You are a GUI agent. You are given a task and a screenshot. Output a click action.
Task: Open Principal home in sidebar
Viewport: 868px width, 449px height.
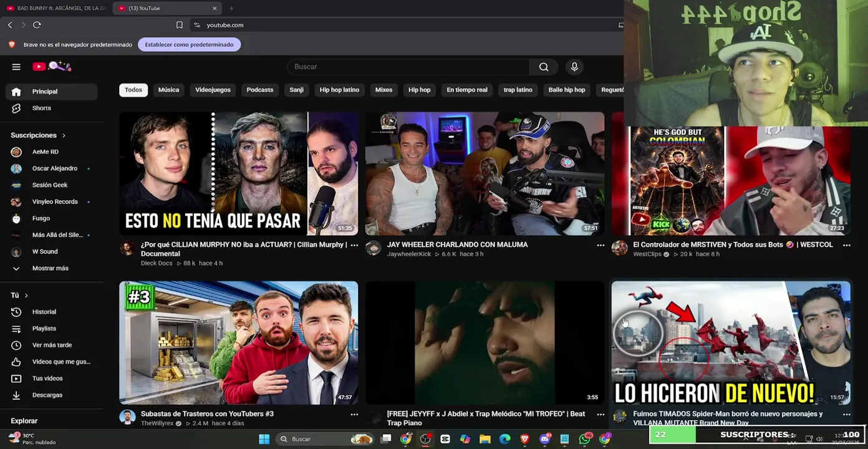(x=52, y=92)
